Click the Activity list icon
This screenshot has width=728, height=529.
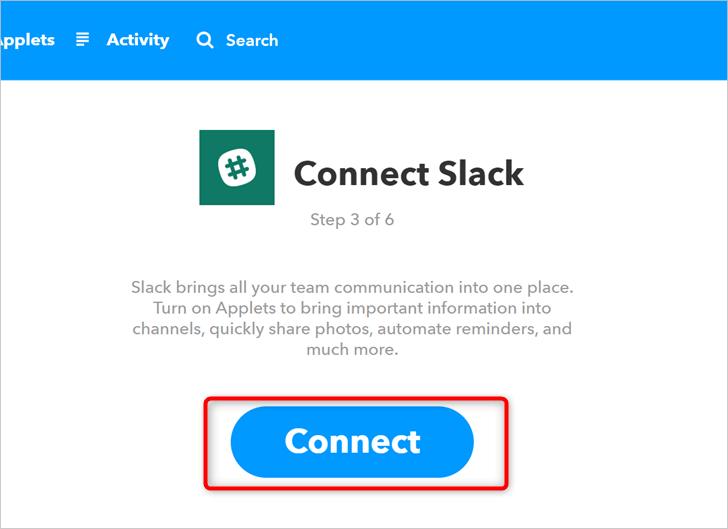coord(84,40)
